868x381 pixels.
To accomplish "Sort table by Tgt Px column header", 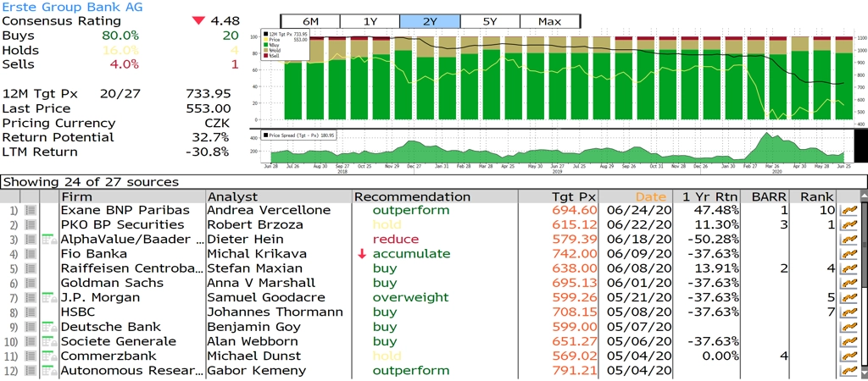I will coord(559,197).
